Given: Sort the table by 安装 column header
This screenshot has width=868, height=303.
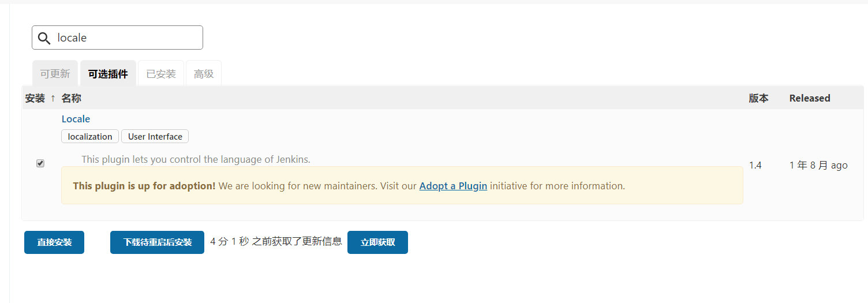Looking at the screenshot, I should (35, 98).
